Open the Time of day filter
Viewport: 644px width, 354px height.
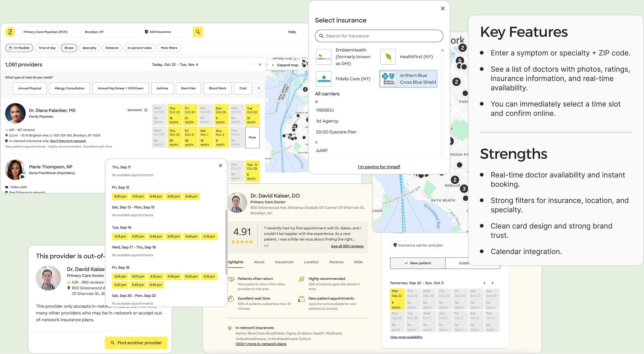tap(47, 48)
